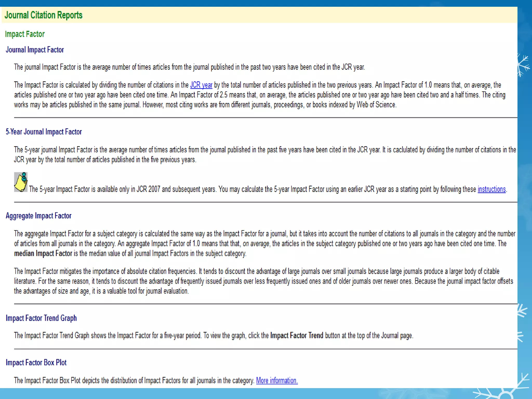The width and height of the screenshot is (532, 399).
Task: Open the JCR year link
Action: 201,85
